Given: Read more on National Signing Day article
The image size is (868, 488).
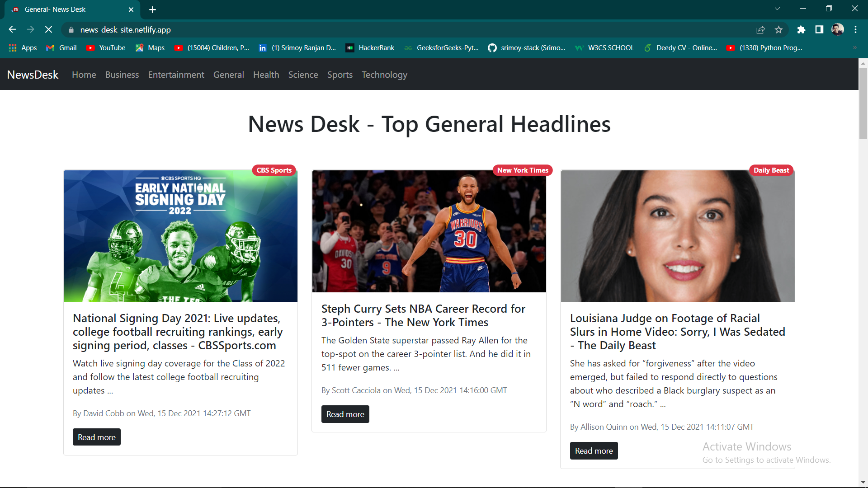Looking at the screenshot, I should [97, 437].
